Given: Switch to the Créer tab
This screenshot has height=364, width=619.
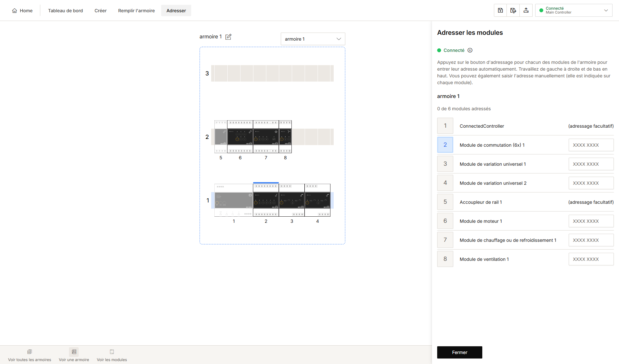Looking at the screenshot, I should coord(101,11).
